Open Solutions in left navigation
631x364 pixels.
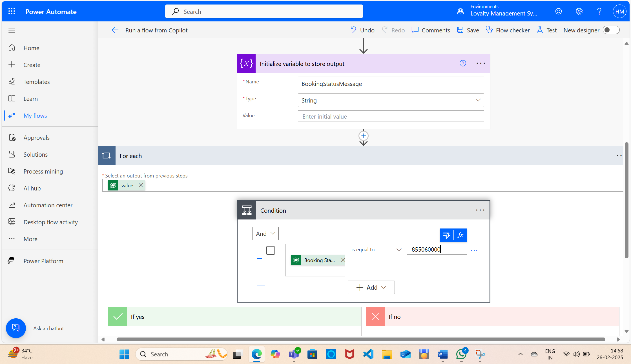click(x=36, y=154)
